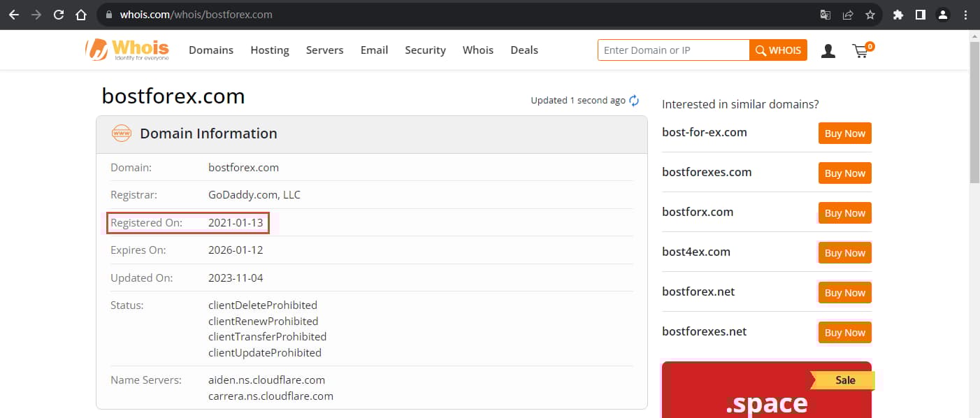Buy Now for bostforex.net

[845, 293]
